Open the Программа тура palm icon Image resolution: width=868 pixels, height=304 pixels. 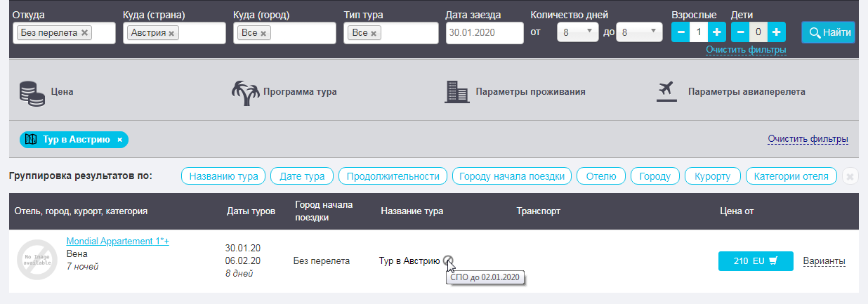(246, 92)
